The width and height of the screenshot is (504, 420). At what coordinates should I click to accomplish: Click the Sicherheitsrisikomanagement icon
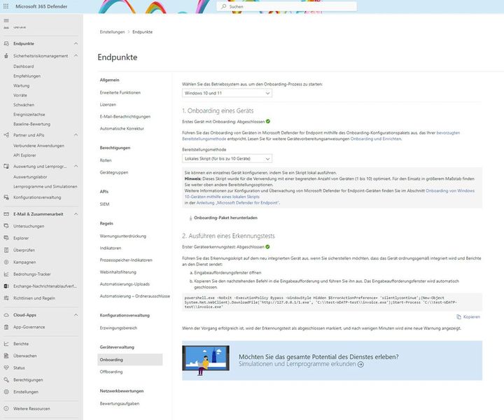click(x=6, y=55)
